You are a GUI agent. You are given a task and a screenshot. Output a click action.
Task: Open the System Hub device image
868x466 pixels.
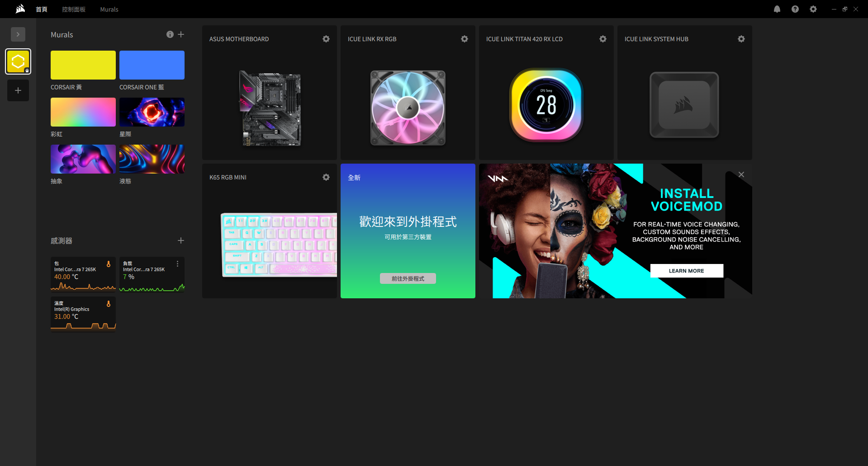tap(684, 105)
